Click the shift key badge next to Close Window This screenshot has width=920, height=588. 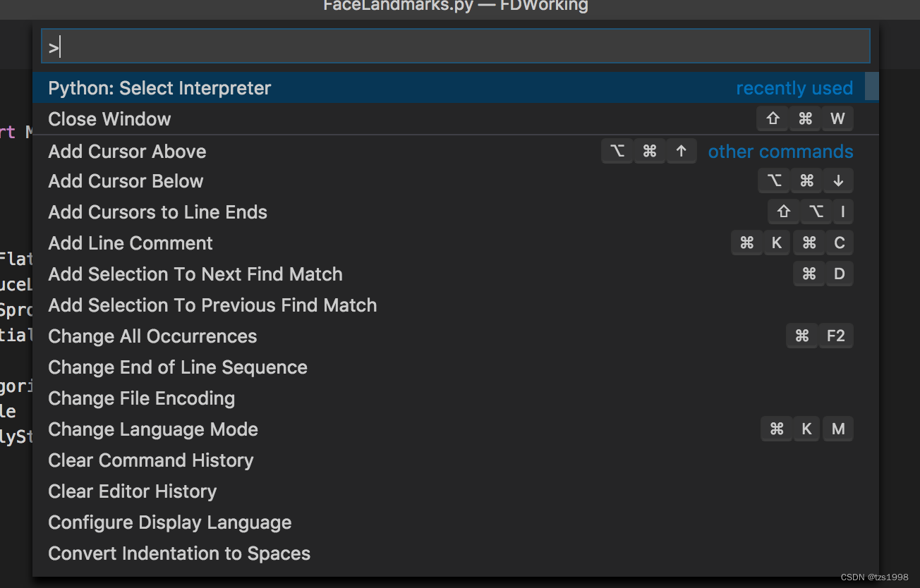tap(772, 118)
